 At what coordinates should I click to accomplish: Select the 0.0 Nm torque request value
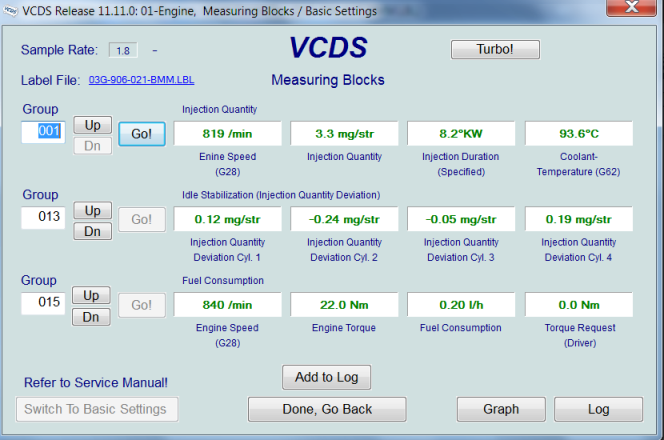tap(579, 305)
